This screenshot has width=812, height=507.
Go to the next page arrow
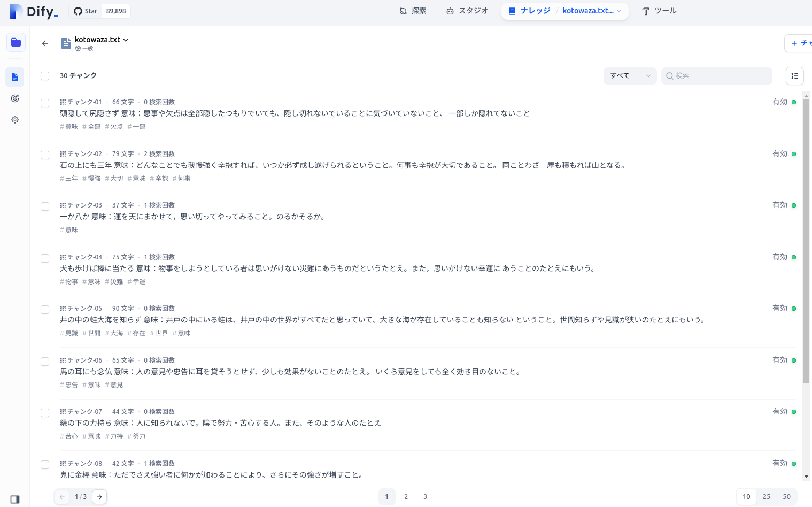tap(99, 497)
